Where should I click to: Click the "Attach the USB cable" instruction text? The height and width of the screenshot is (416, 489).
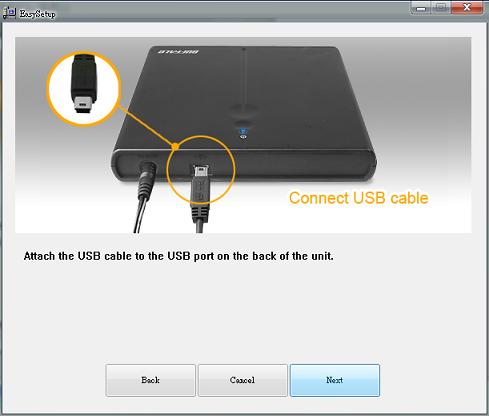point(179,256)
